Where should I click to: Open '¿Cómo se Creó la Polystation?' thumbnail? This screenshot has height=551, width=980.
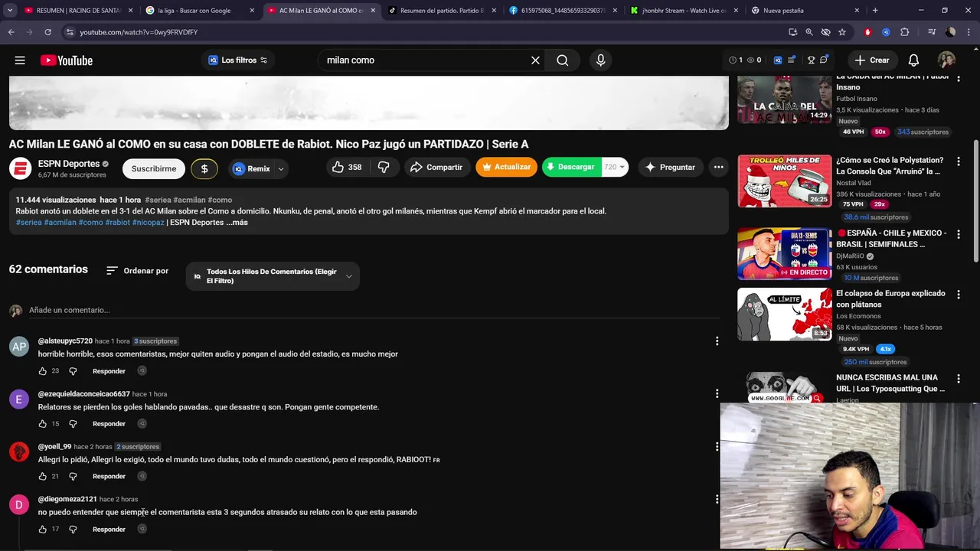784,181
